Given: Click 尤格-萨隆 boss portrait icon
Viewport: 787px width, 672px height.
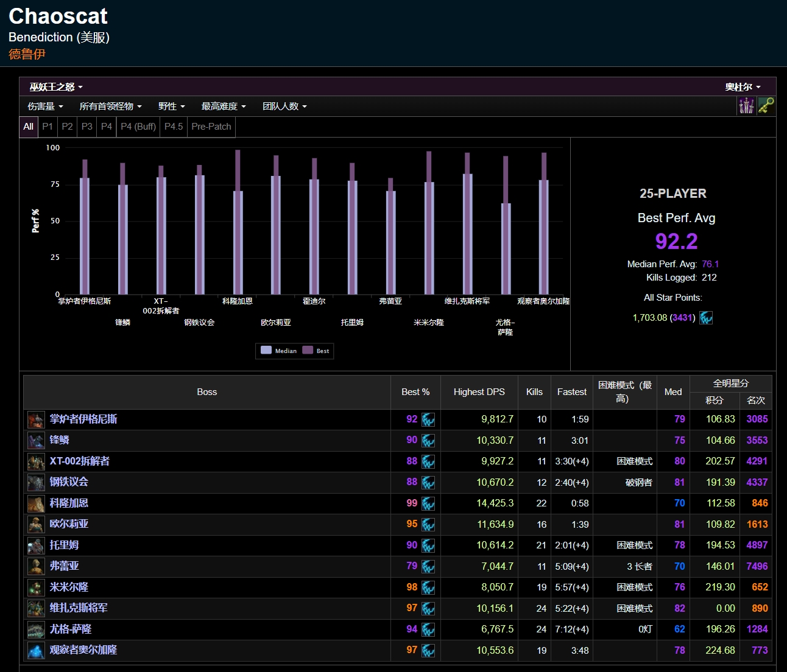Looking at the screenshot, I should 36,629.
